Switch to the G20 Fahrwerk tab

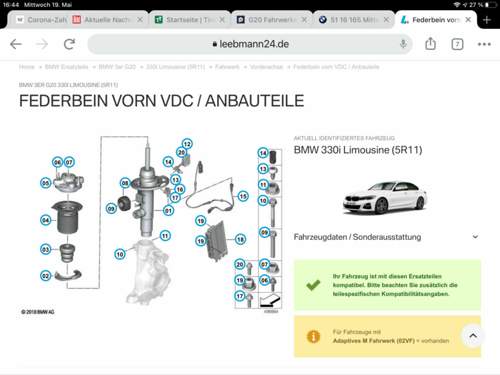(272, 20)
